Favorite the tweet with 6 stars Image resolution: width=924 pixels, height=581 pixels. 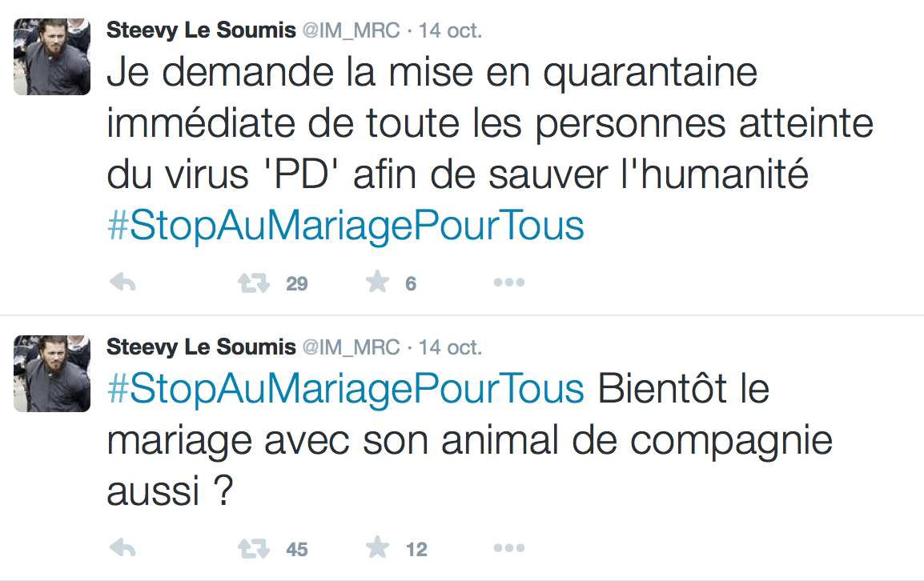(x=376, y=282)
